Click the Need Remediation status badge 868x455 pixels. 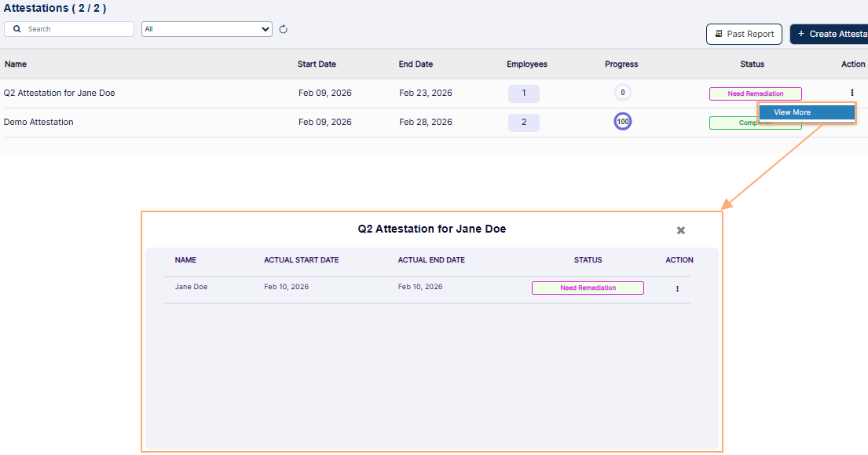(x=756, y=93)
